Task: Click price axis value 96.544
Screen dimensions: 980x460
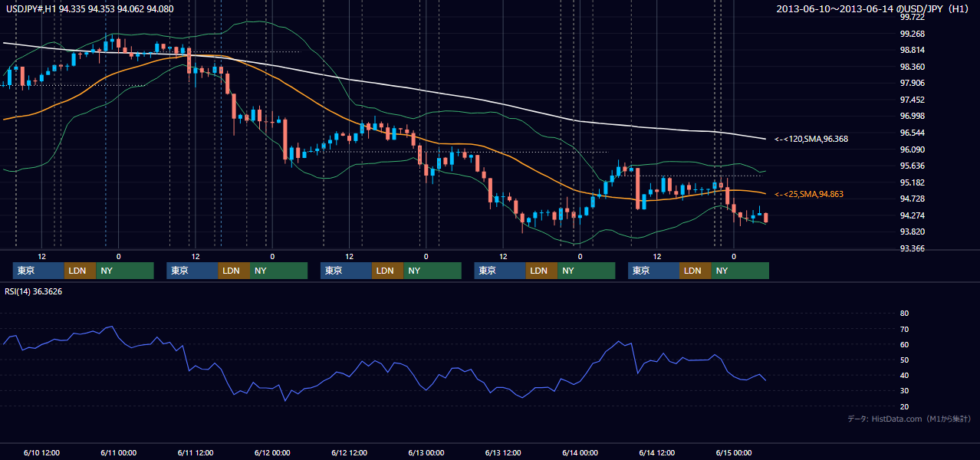Action: point(912,133)
